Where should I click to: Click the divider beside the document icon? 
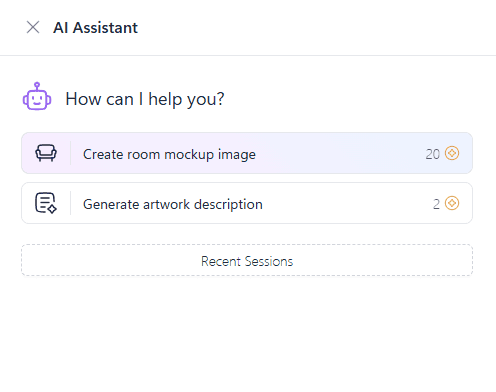point(70,203)
